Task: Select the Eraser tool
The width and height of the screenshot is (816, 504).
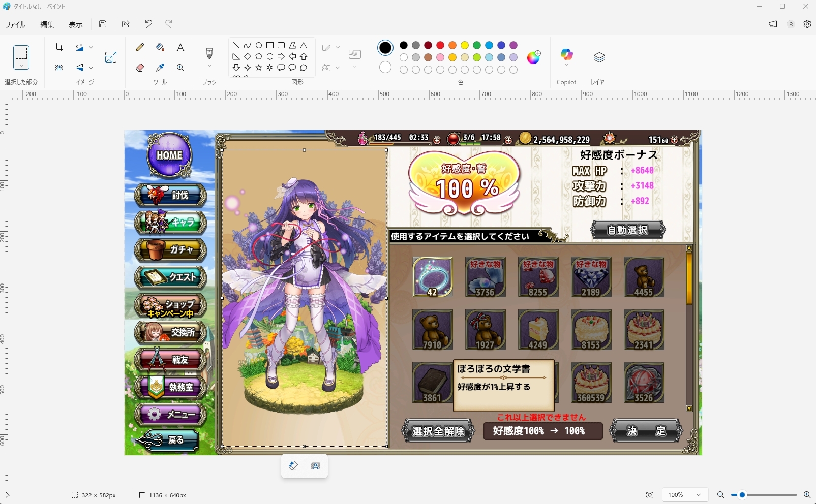Action: pyautogui.click(x=140, y=68)
